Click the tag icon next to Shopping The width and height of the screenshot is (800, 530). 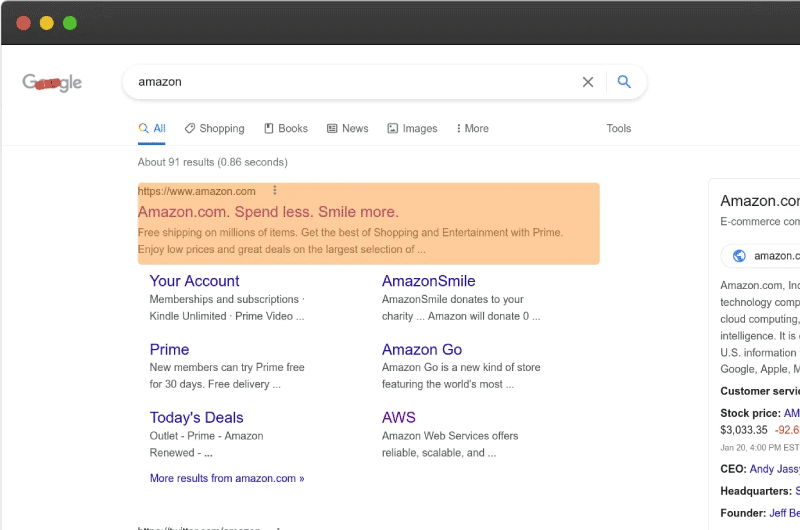click(x=190, y=128)
